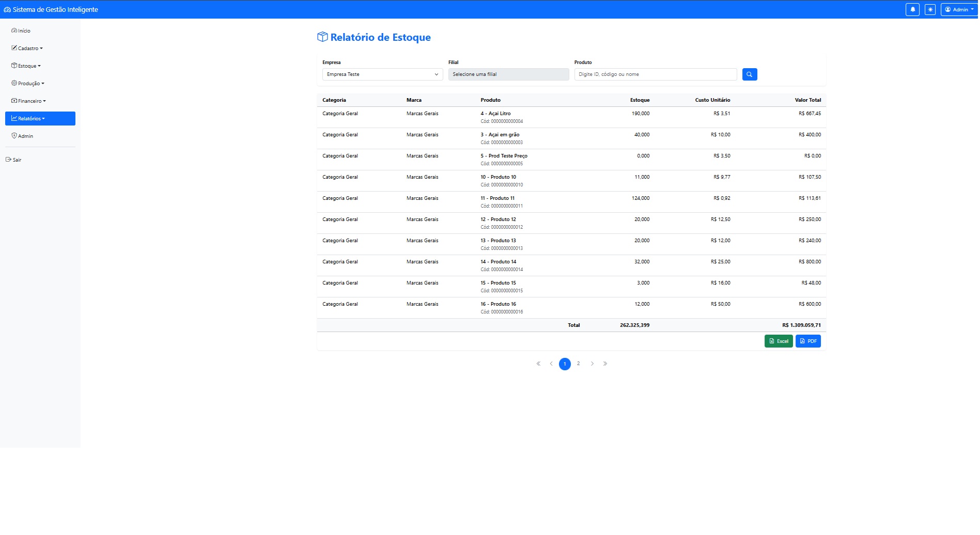Toggle the light/dark theme sun icon
This screenshot has height=535, width=980.
[930, 10]
